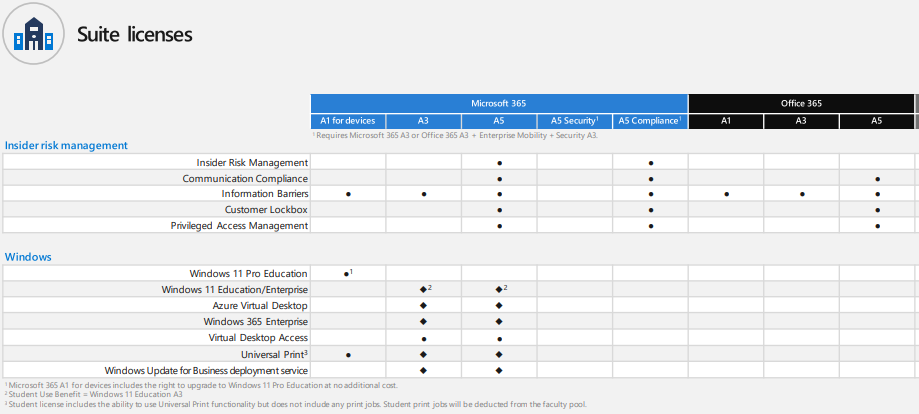Select the Suite licenses page title
Image resolution: width=919 pixels, height=414 pixels.
(x=135, y=35)
